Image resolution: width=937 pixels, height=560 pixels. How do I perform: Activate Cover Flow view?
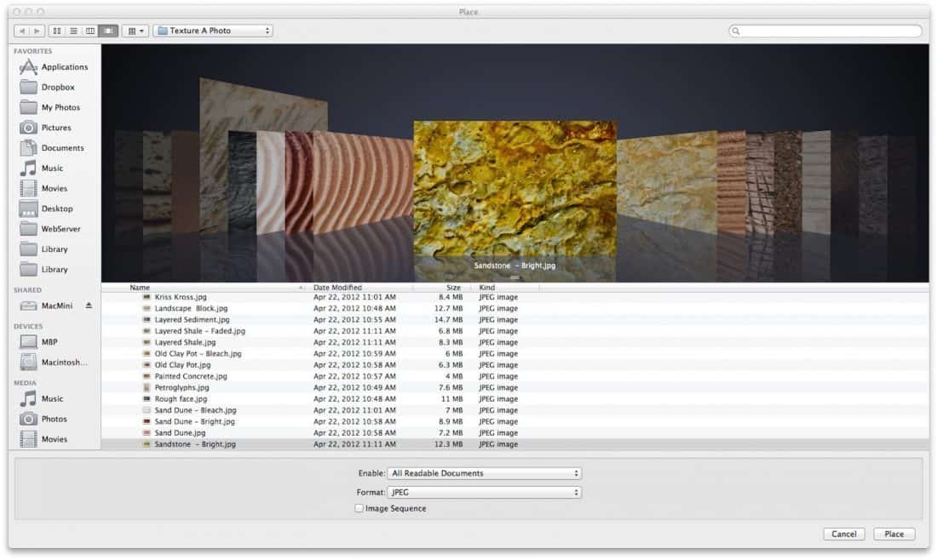click(x=109, y=30)
